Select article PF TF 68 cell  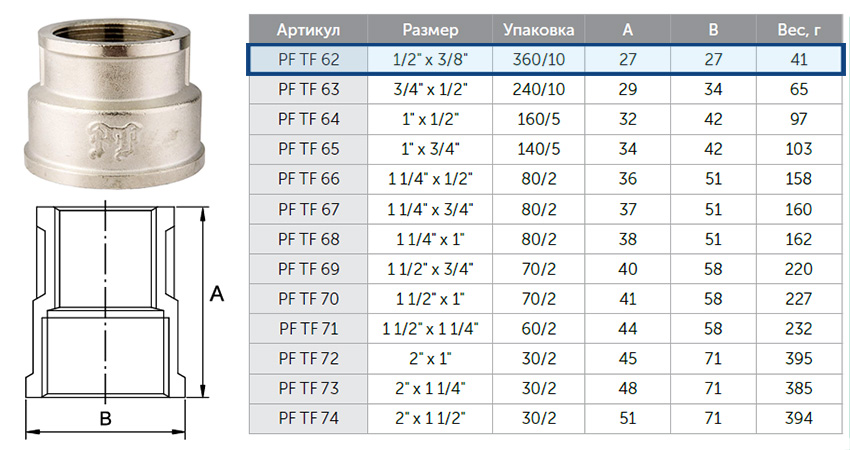(x=308, y=239)
